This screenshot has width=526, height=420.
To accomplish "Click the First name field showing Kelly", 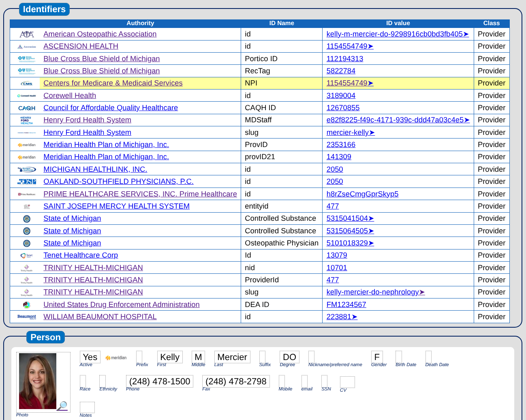I will click(x=170, y=357).
